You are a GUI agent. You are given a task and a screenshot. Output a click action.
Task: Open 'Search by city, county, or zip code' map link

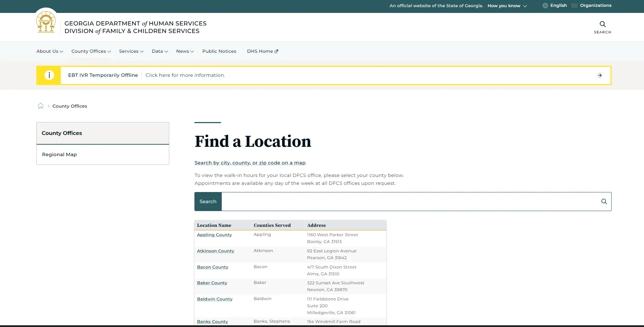[250, 163]
